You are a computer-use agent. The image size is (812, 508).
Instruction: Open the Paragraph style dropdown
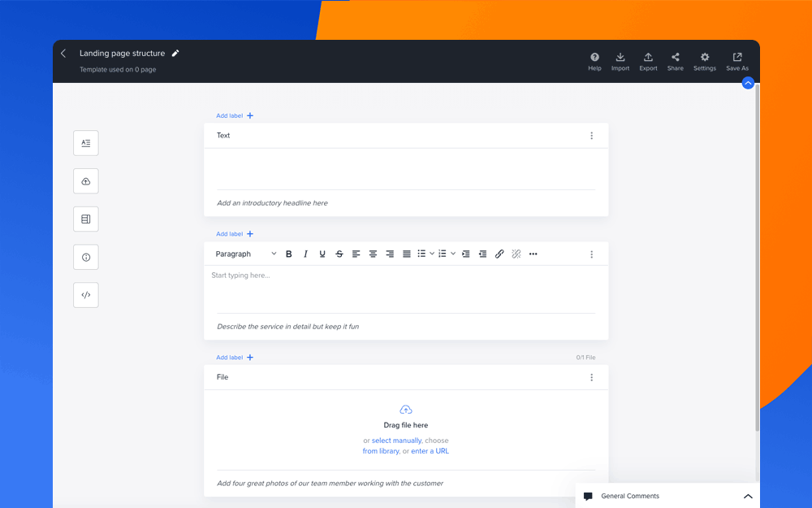tap(246, 254)
